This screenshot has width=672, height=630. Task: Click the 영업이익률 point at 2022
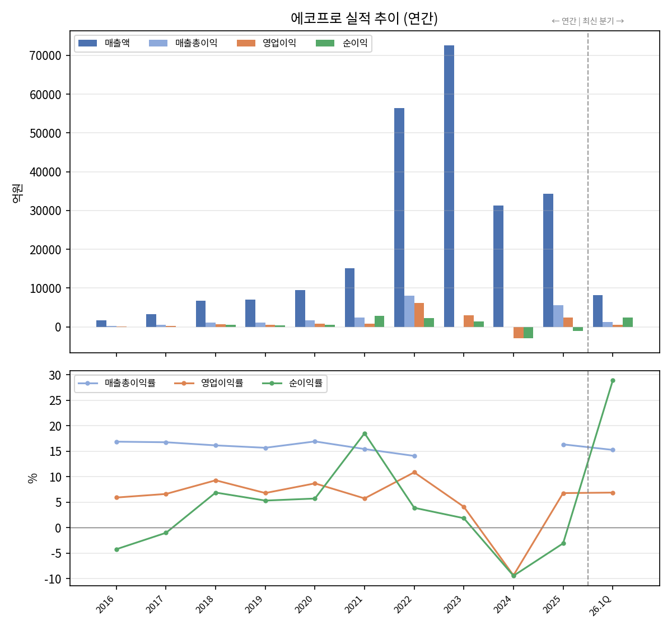(414, 472)
